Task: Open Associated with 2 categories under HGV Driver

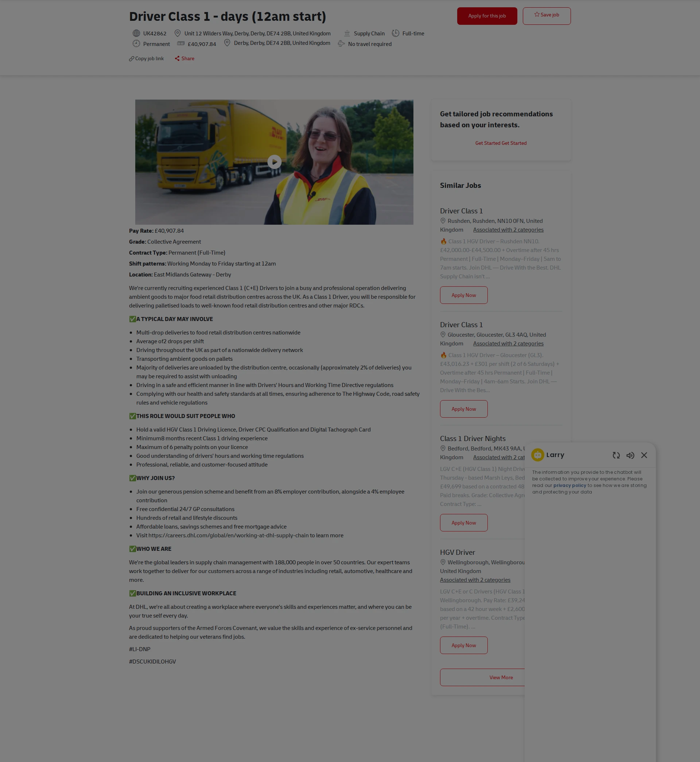Action: (475, 580)
